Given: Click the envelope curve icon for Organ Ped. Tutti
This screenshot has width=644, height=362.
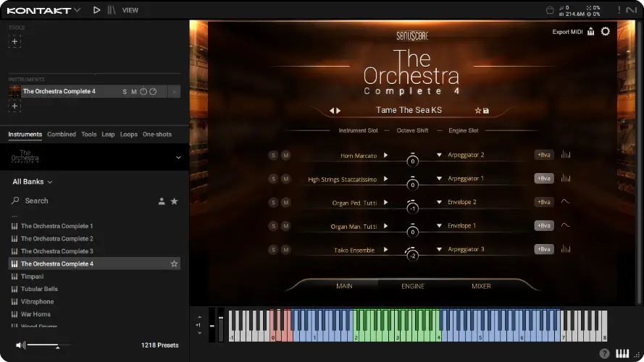Looking at the screenshot, I should click(566, 202).
